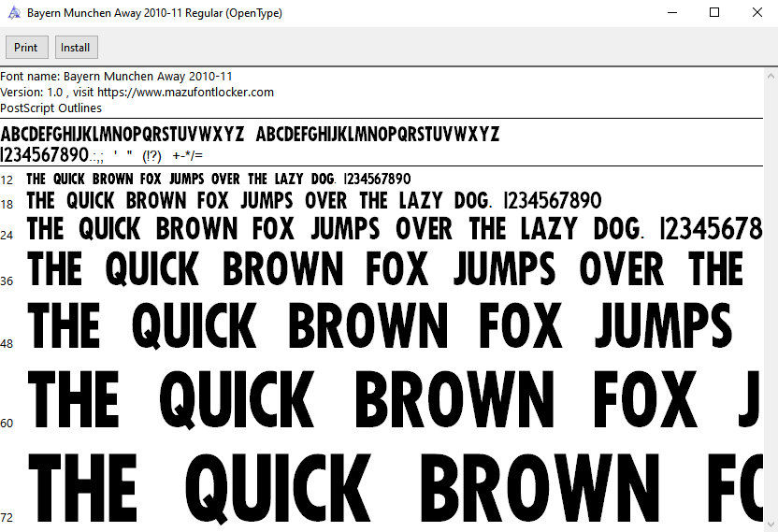The image size is (778, 532).
Task: Click the 'Font name: Bayern Munchen Away 2010-11' text
Action: 116,77
